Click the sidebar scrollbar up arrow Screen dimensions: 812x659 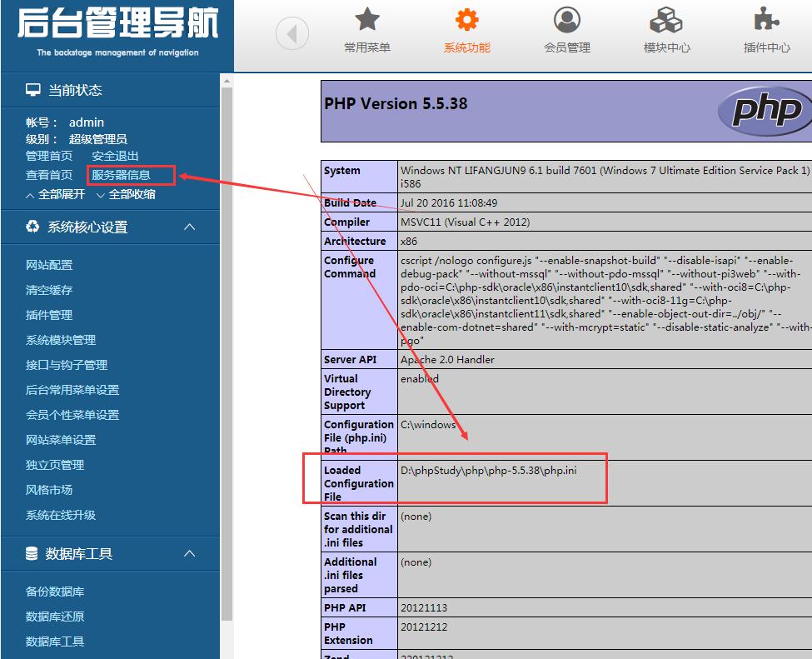click(227, 81)
